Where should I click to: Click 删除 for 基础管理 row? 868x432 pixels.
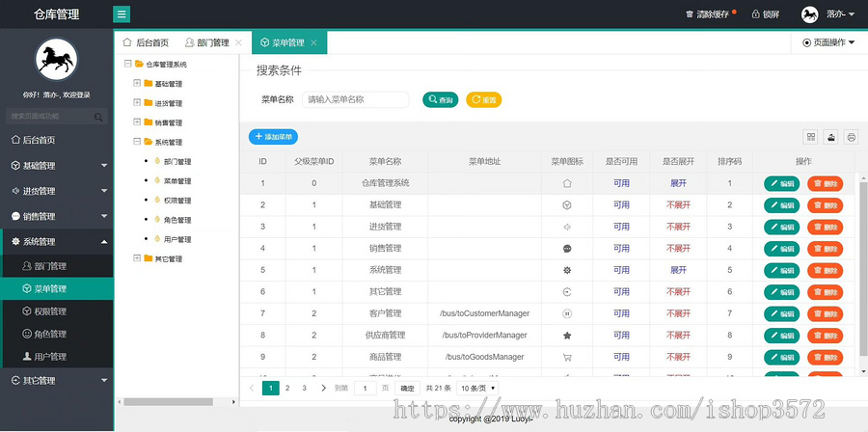pos(826,205)
